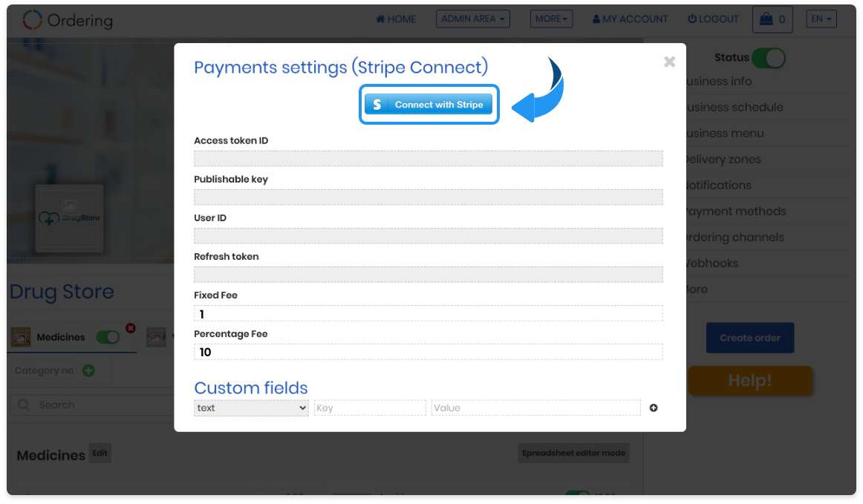Image resolution: width=863 pixels, height=504 pixels.
Task: Click Logout in top navigation
Action: [713, 19]
